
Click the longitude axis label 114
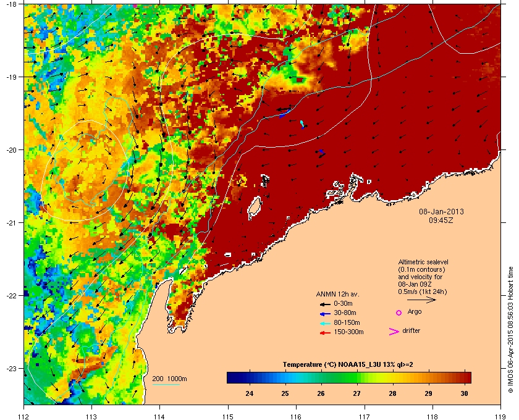click(159, 416)
